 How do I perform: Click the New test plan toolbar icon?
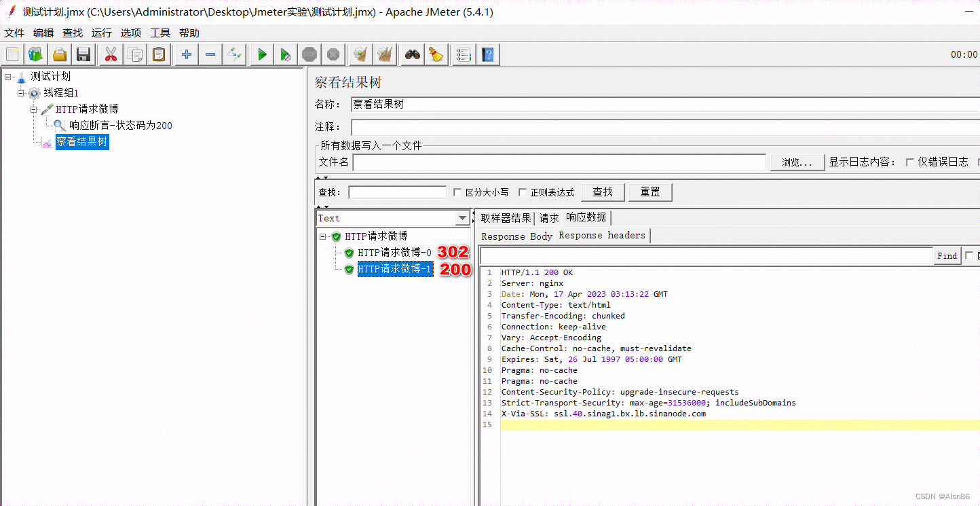coord(12,55)
